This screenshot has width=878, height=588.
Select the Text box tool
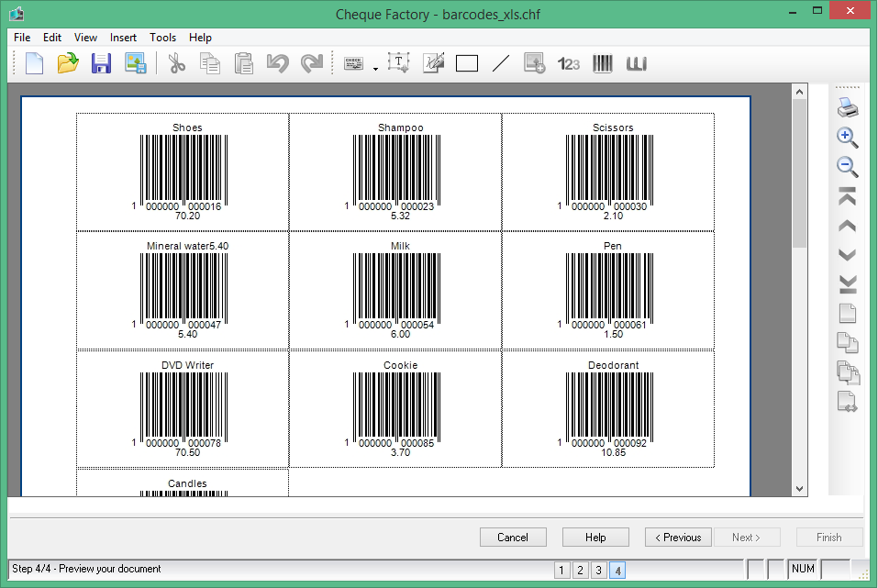click(x=399, y=63)
